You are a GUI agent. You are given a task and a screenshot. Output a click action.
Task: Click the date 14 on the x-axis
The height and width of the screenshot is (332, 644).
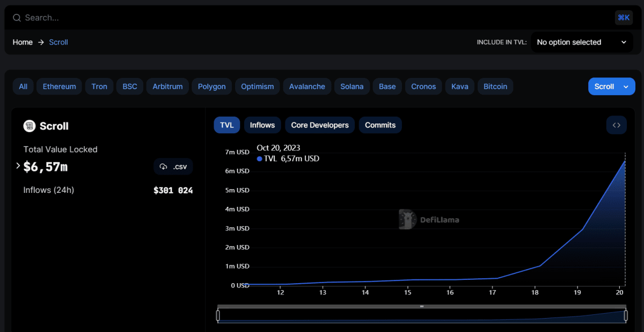pos(365,293)
